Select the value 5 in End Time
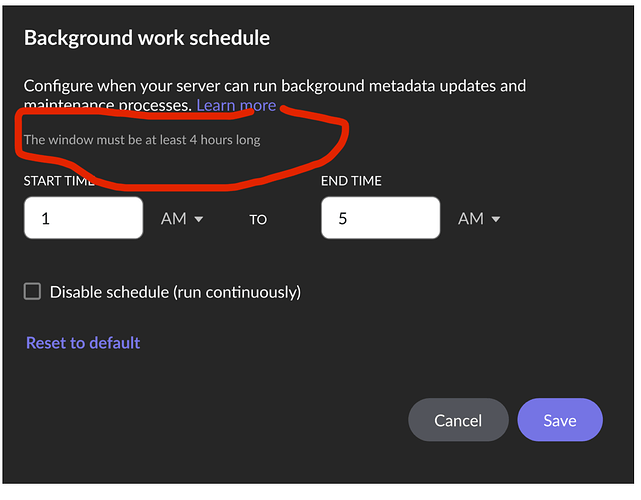This screenshot has width=641, height=500. pyautogui.click(x=343, y=218)
